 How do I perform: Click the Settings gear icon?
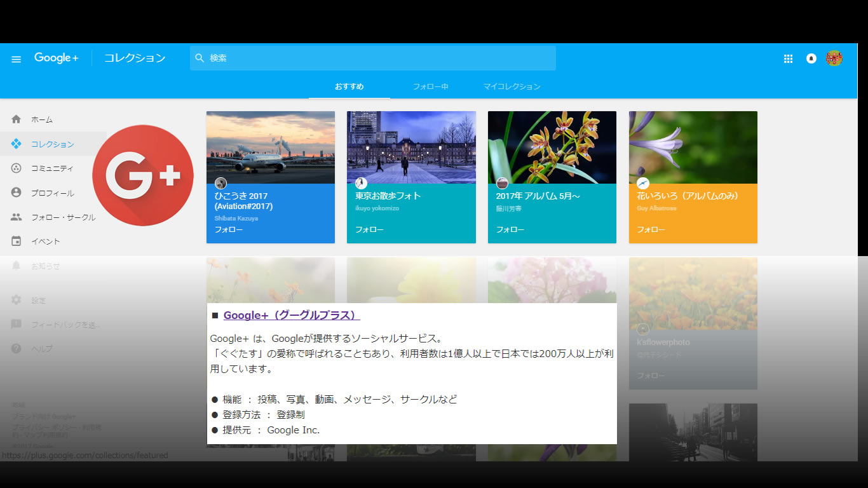click(x=17, y=300)
